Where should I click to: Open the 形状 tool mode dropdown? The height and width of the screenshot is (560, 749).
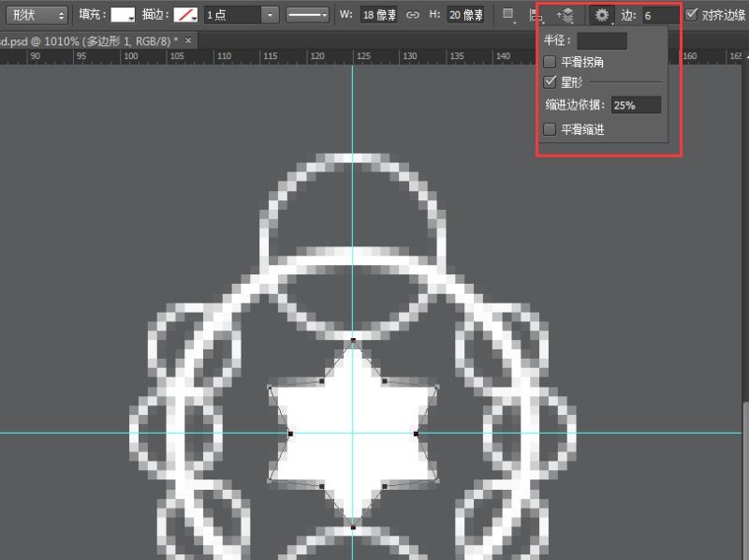pyautogui.click(x=37, y=15)
